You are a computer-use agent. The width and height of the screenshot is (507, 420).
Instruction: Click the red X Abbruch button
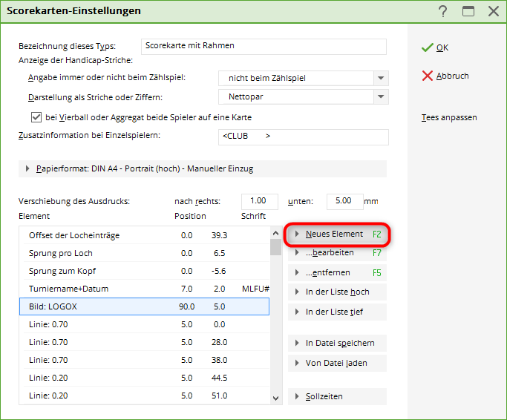445,76
